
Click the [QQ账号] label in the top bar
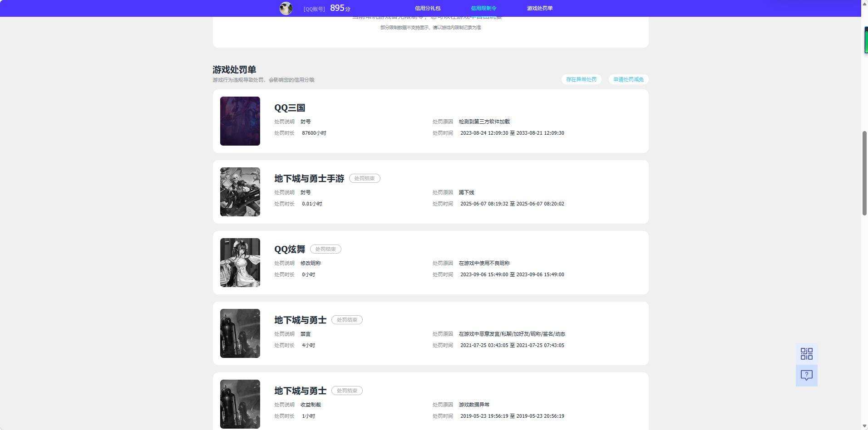coord(314,9)
